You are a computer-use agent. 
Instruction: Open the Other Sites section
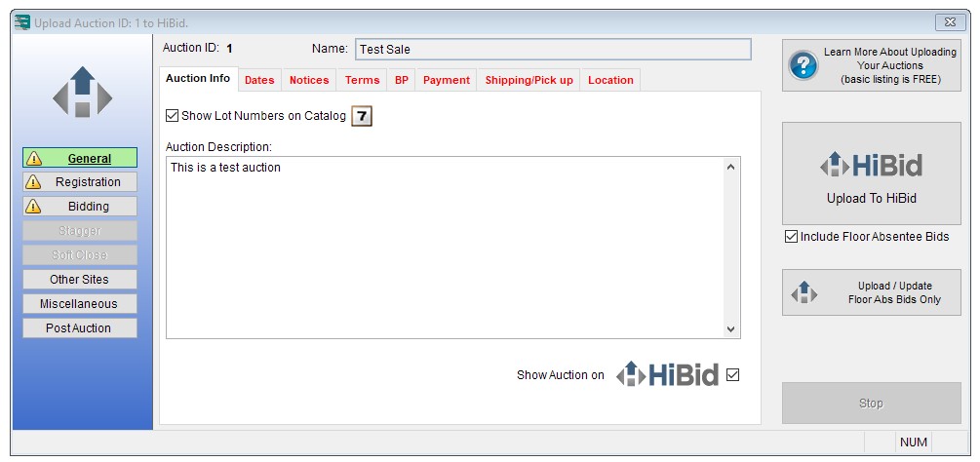coord(80,280)
